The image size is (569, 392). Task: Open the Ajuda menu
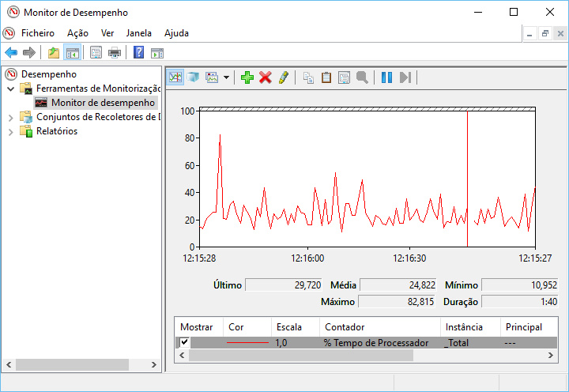[x=176, y=33]
